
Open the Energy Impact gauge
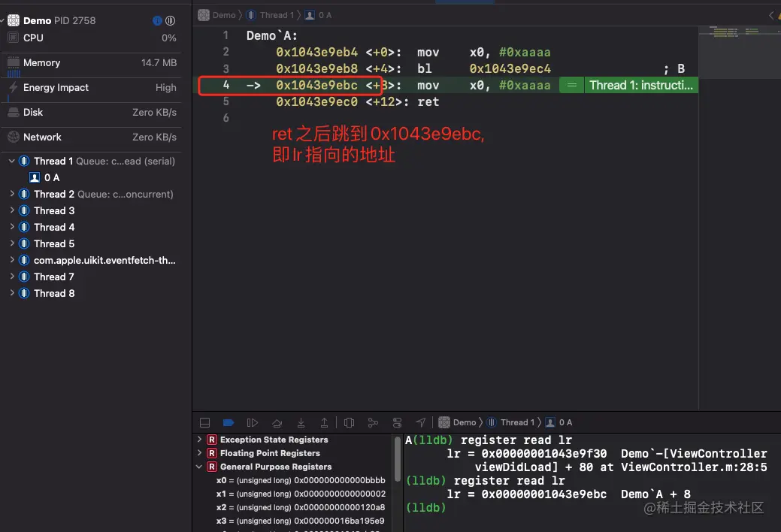[92, 88]
